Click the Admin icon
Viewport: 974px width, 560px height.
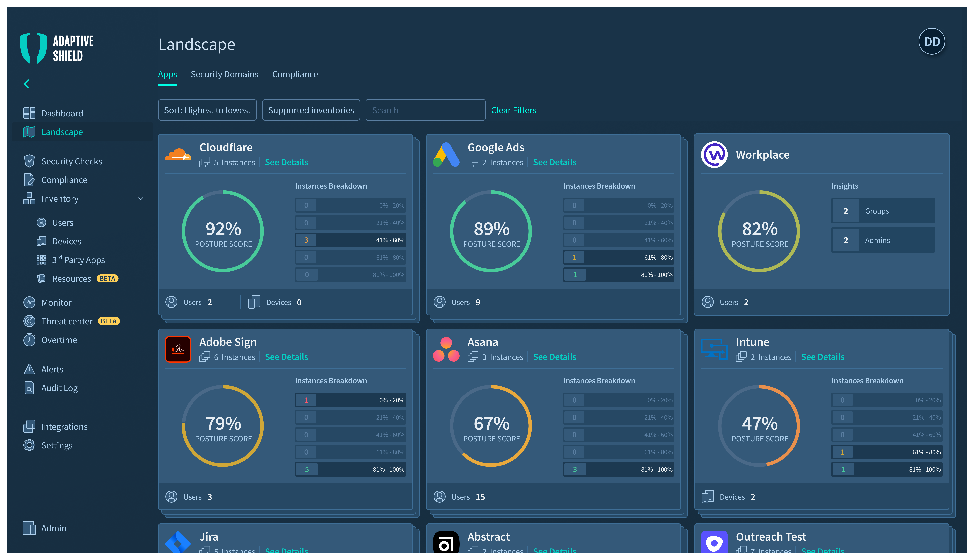pos(29,528)
